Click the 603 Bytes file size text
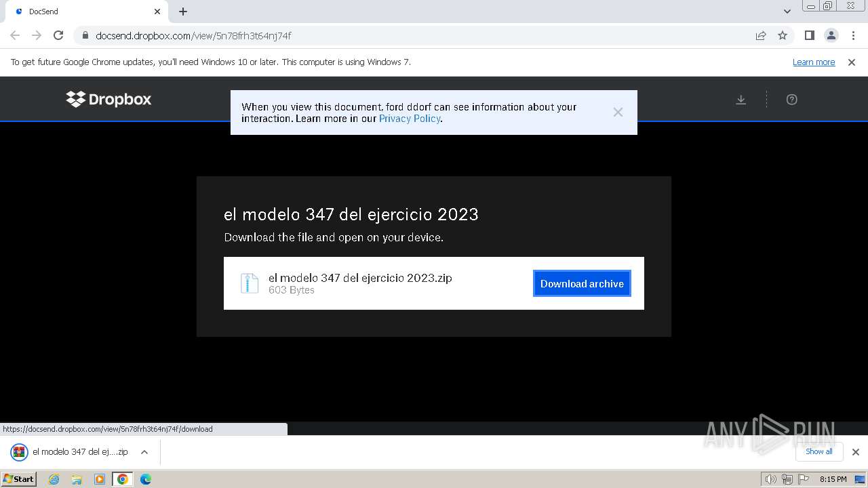 coord(292,290)
